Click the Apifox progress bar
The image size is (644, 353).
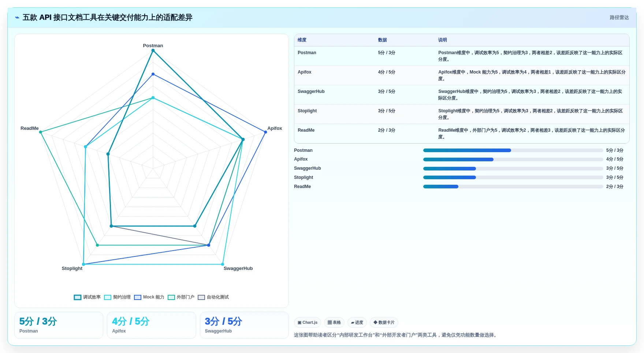pos(513,159)
